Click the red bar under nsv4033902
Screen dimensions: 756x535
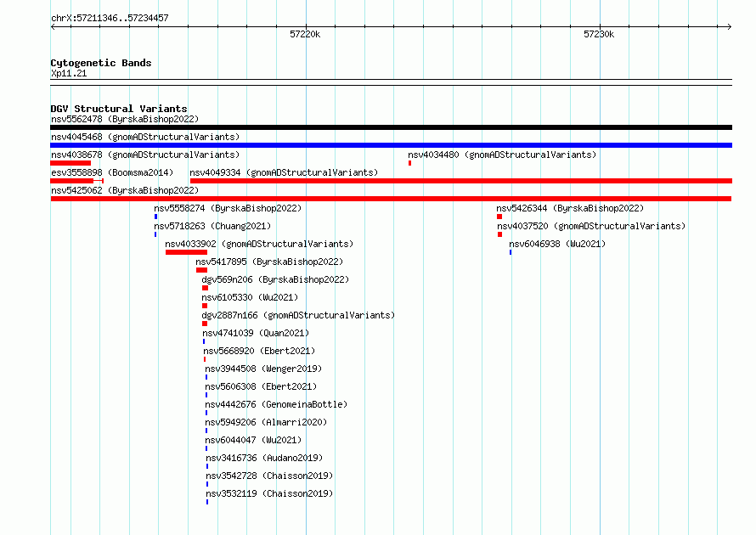pos(186,252)
